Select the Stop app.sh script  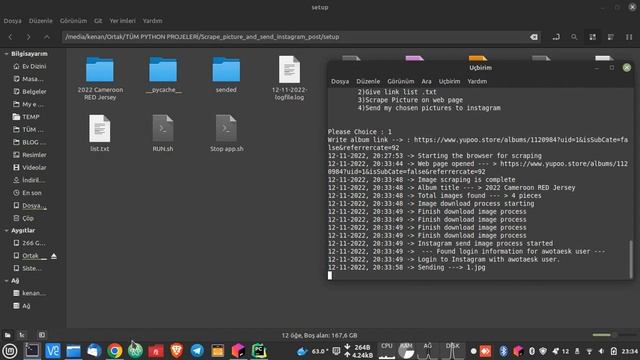pyautogui.click(x=227, y=133)
